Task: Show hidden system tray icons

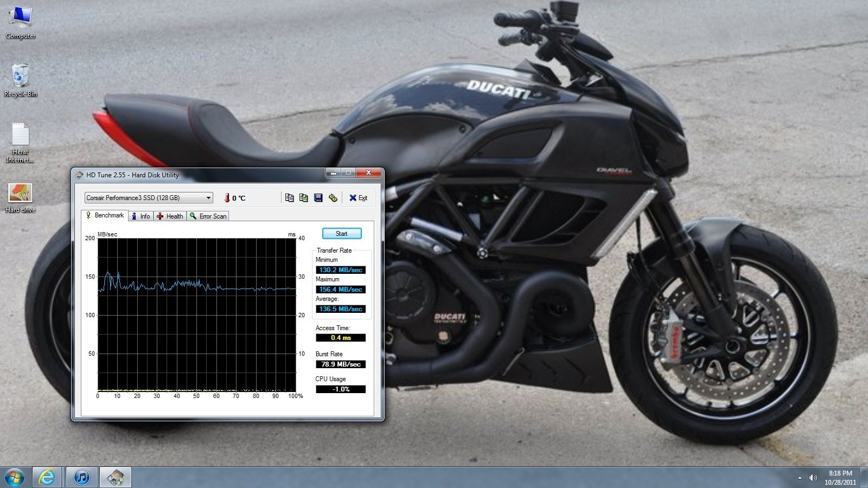Action: point(800,478)
